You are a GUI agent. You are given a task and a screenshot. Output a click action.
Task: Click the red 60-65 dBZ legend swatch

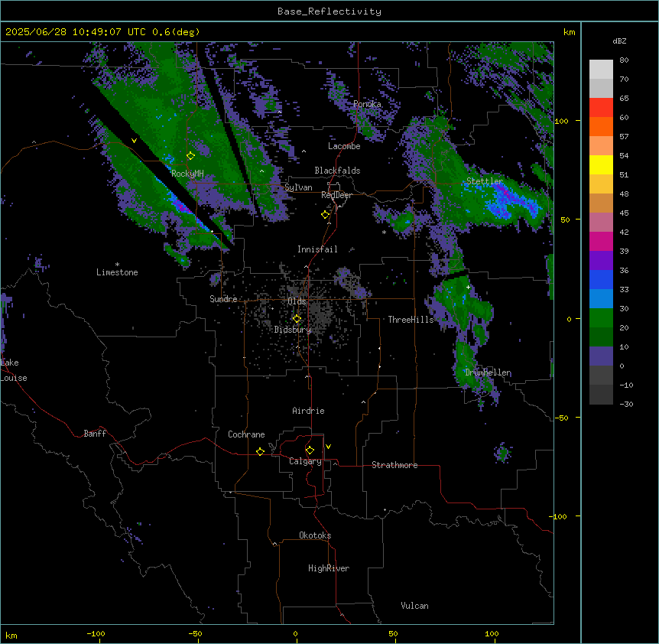(x=601, y=108)
